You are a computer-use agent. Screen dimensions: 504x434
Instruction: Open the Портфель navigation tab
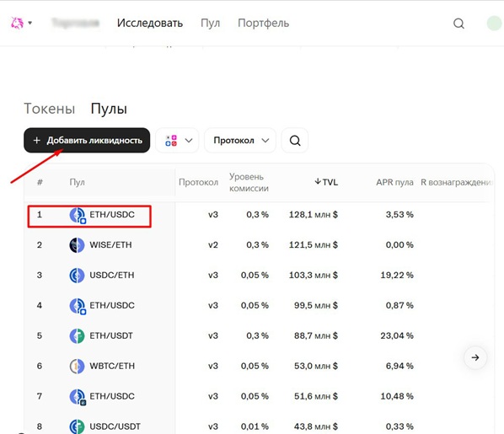click(x=263, y=23)
